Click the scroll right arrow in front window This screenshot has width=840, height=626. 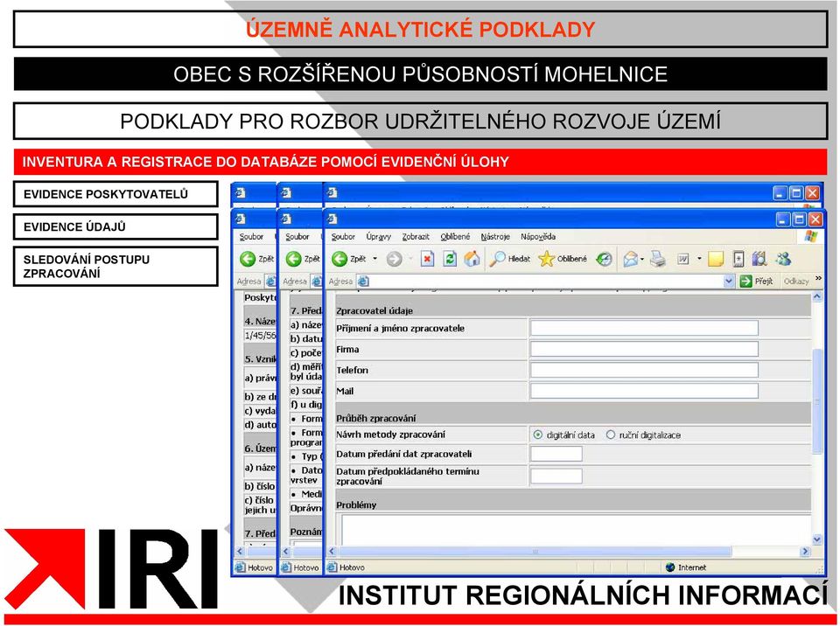point(805,551)
